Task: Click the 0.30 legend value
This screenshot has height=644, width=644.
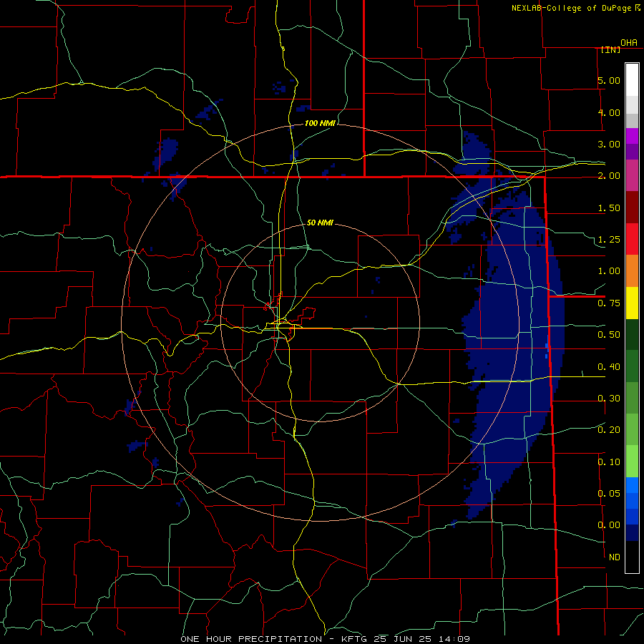Action: coord(609,399)
